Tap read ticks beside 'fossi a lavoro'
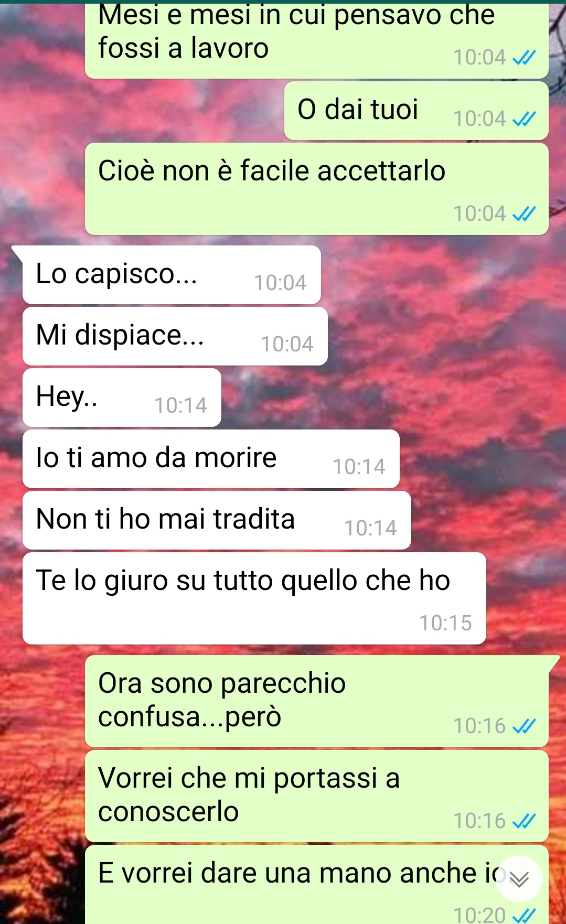 (x=524, y=58)
